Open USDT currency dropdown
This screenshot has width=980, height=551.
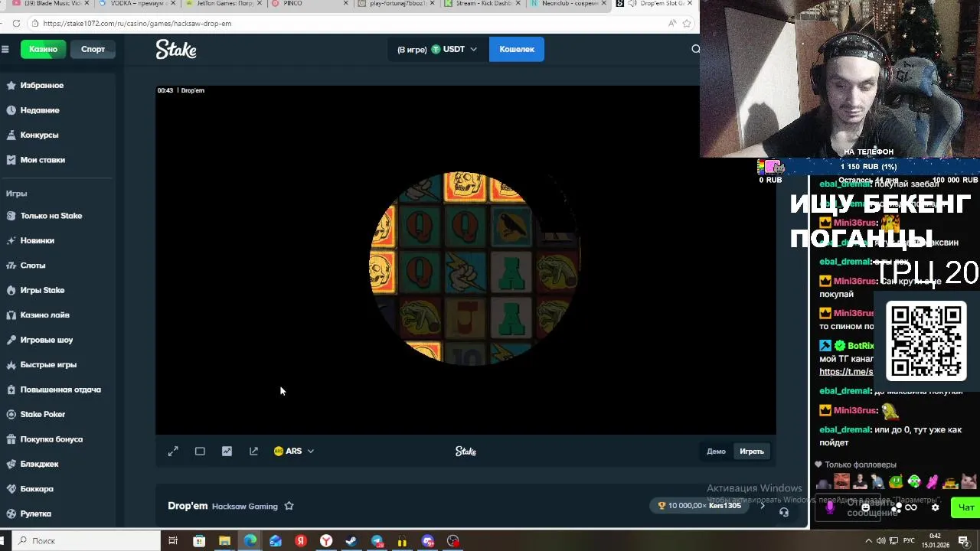coord(437,49)
